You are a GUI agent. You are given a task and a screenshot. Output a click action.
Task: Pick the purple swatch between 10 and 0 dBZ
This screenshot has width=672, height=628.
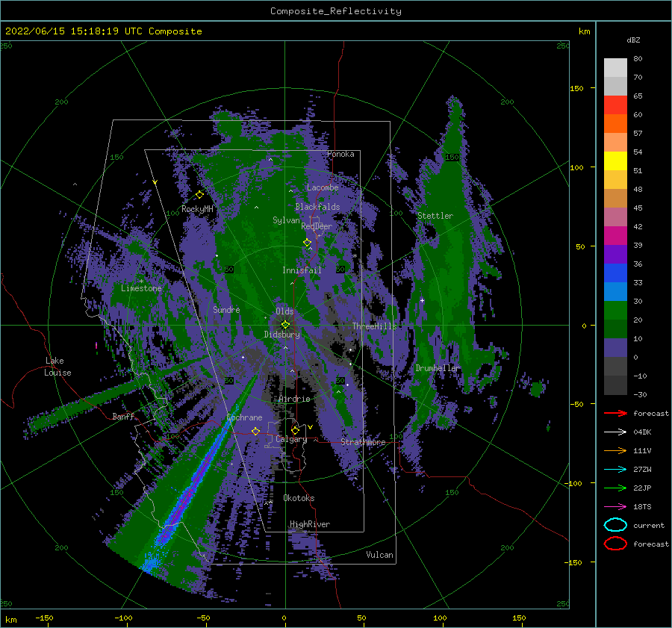click(615, 348)
